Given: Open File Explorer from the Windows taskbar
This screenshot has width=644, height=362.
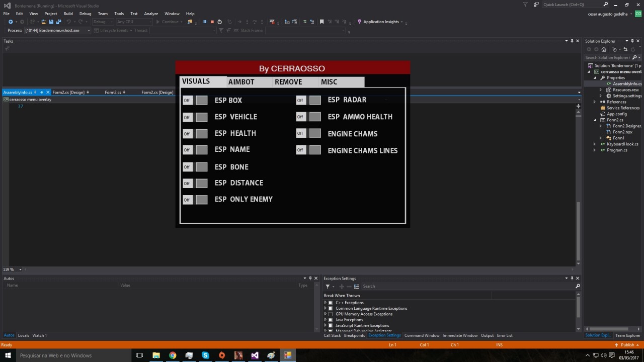Looking at the screenshot, I should [156, 355].
